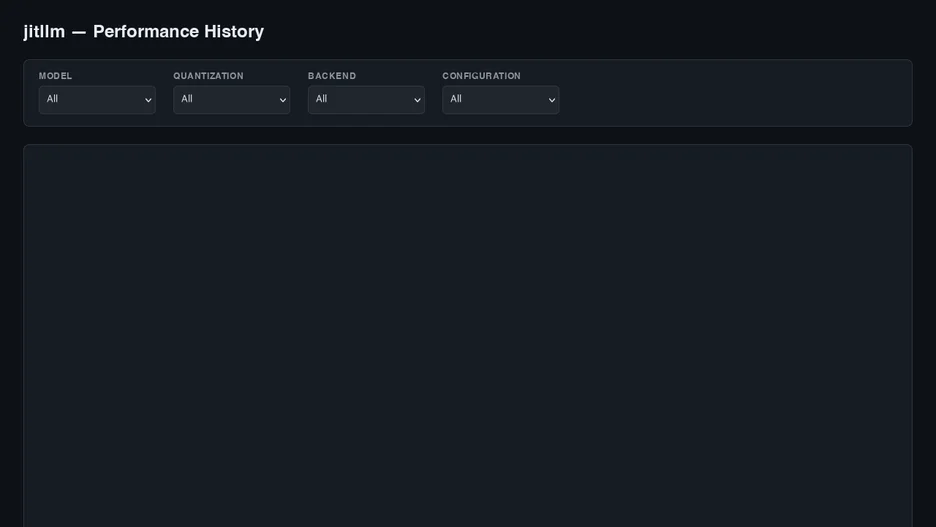This screenshot has width=936, height=527.
Task: Open the Configuration filter dropdown
Action: tap(501, 100)
